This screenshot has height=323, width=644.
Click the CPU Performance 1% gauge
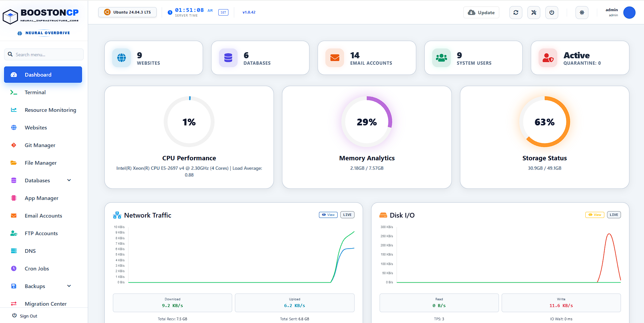tap(189, 122)
